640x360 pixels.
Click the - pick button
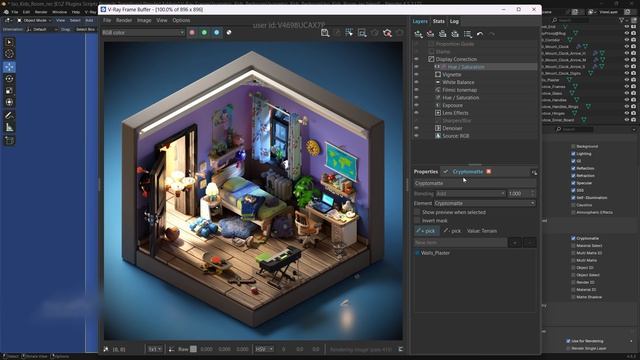tap(452, 231)
